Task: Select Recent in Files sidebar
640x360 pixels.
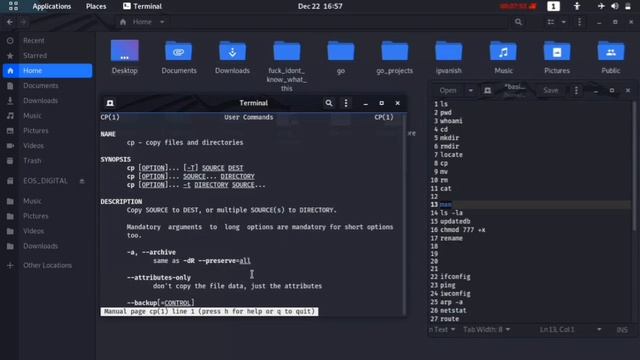Action: 47,40
